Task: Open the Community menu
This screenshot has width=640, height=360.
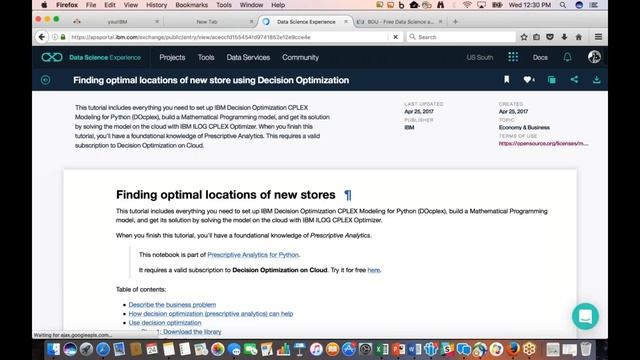Action: point(300,58)
